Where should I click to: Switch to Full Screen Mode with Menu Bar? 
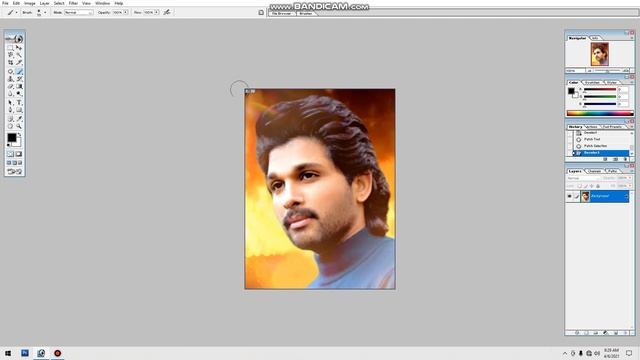14,163
